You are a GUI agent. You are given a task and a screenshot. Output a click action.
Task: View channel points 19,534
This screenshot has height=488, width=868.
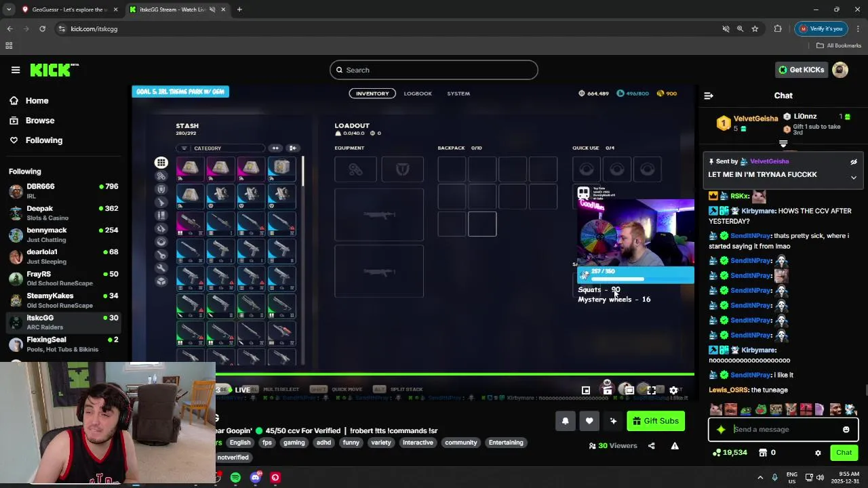point(730,453)
